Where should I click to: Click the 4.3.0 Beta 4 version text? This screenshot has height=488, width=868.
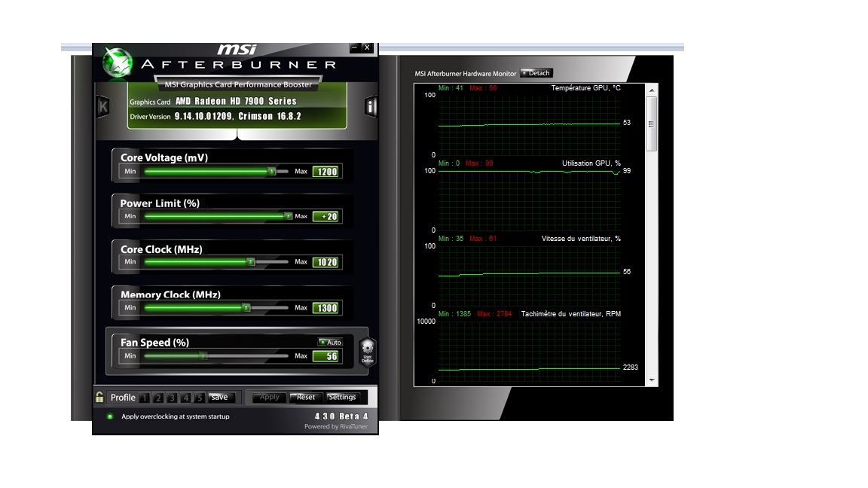[341, 416]
